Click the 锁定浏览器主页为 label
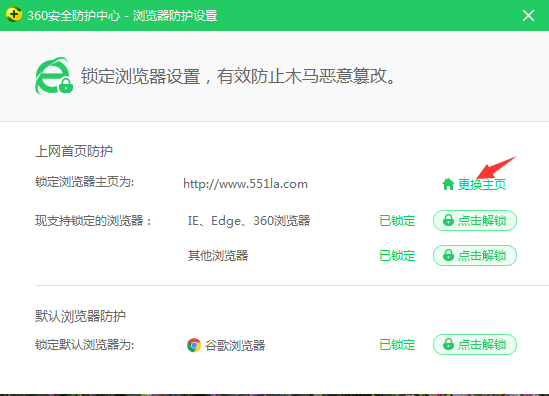The height and width of the screenshot is (396, 549). coord(85,182)
